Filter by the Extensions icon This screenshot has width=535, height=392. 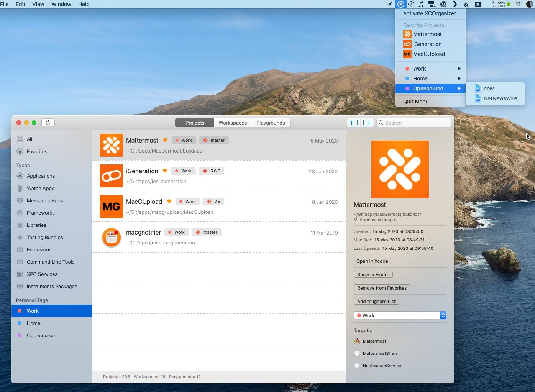pos(20,249)
